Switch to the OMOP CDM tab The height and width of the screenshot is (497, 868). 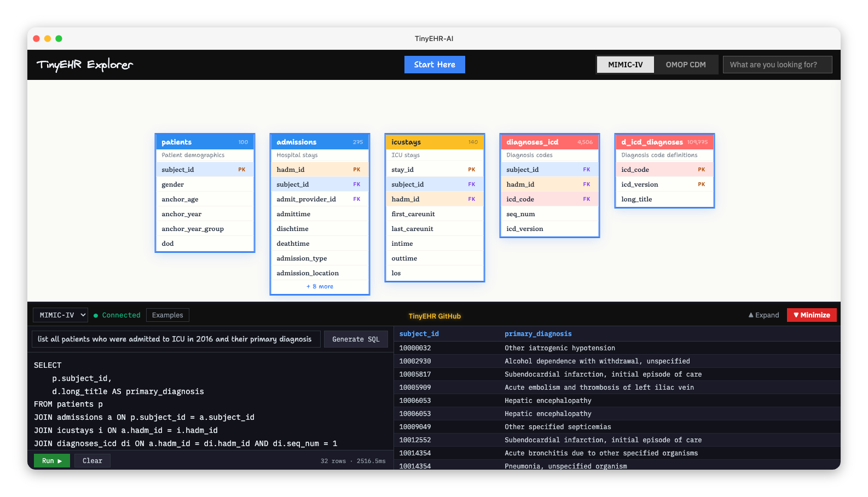(x=686, y=65)
